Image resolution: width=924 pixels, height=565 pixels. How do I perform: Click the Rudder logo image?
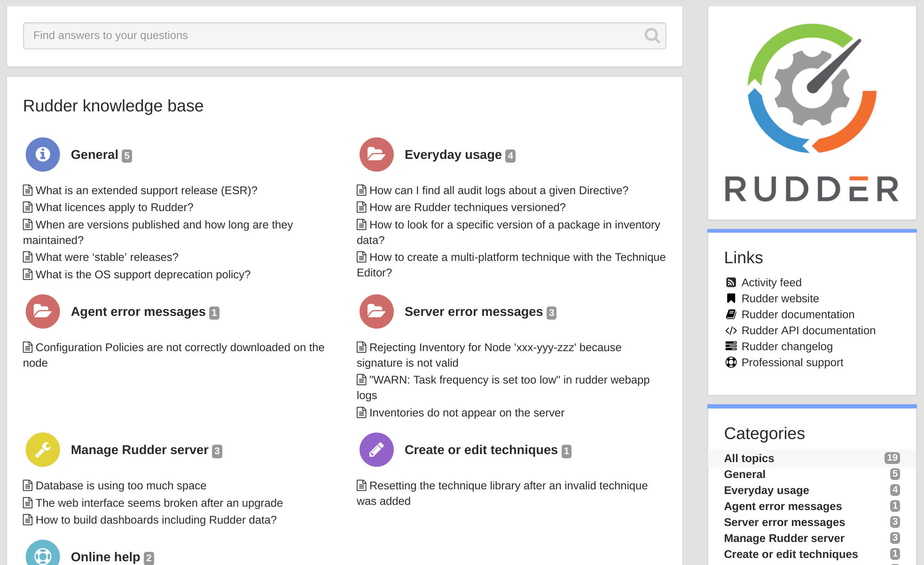click(x=812, y=113)
